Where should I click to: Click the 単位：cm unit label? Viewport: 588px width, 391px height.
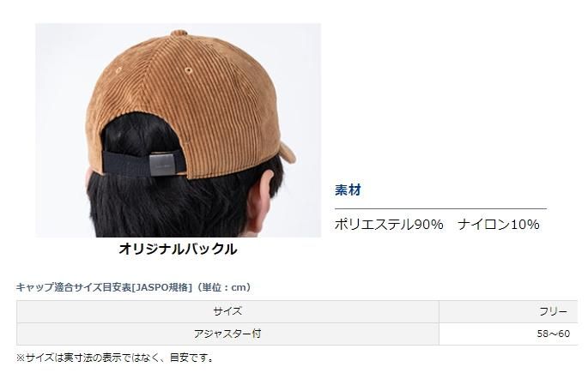click(x=224, y=287)
